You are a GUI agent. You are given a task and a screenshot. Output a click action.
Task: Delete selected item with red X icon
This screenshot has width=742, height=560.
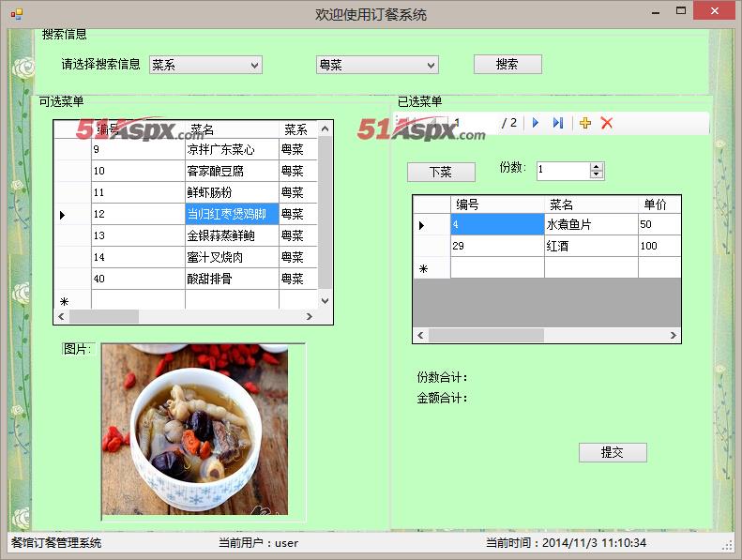(x=607, y=123)
